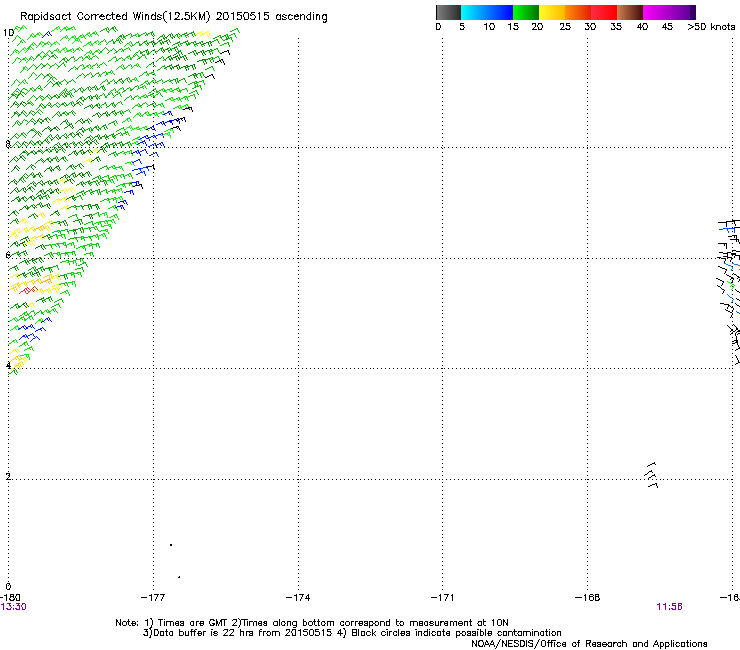
Task: Click the purple '11:56' time label
Action: coord(669,607)
